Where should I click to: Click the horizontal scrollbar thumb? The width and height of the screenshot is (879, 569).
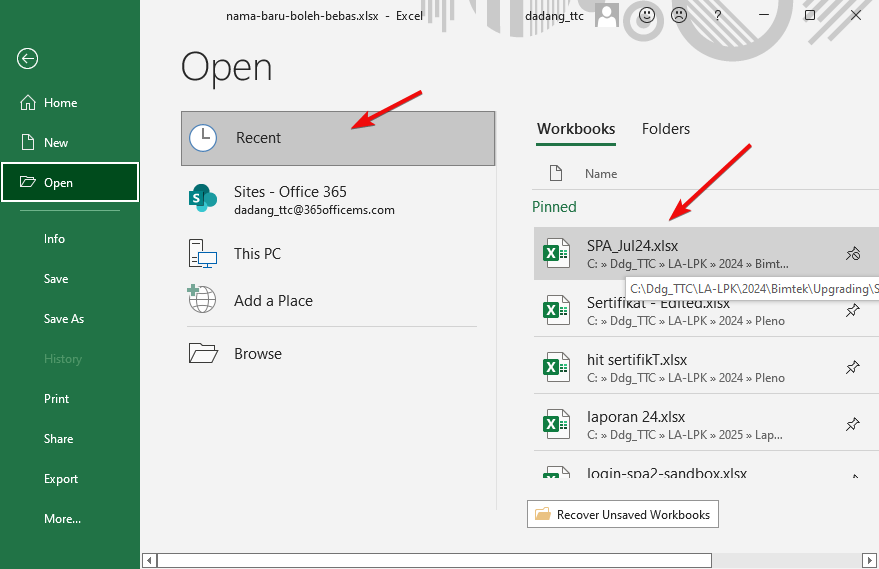[434, 561]
